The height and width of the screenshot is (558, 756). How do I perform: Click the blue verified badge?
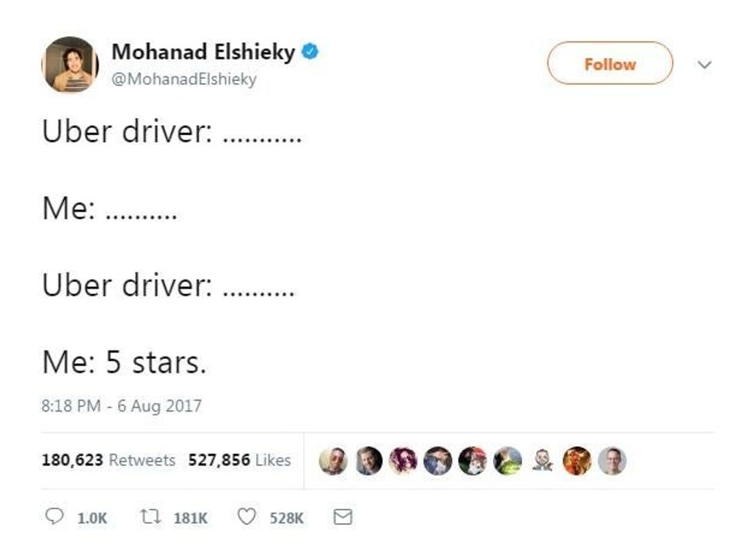pyautogui.click(x=311, y=52)
